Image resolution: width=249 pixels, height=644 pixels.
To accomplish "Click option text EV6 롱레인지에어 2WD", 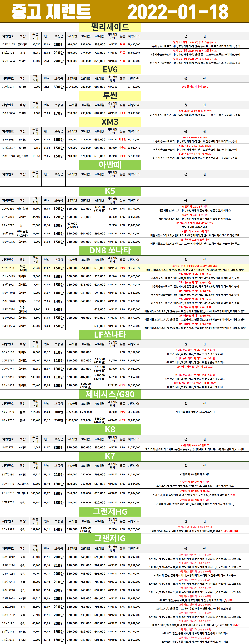I will 195,87.
